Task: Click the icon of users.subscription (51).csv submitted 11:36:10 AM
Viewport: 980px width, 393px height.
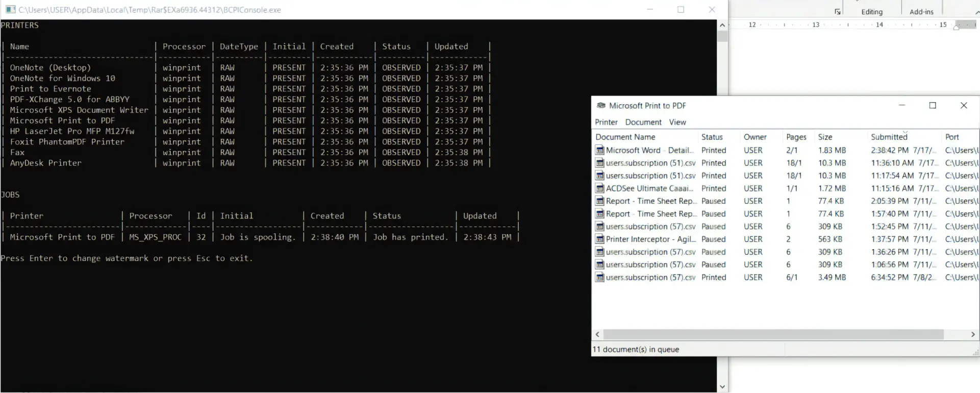Action: (x=600, y=163)
